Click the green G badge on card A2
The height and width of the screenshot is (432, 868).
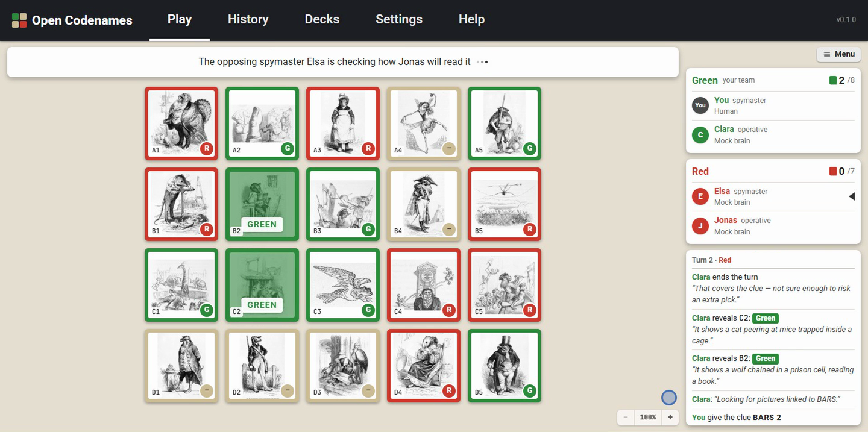[288, 149]
